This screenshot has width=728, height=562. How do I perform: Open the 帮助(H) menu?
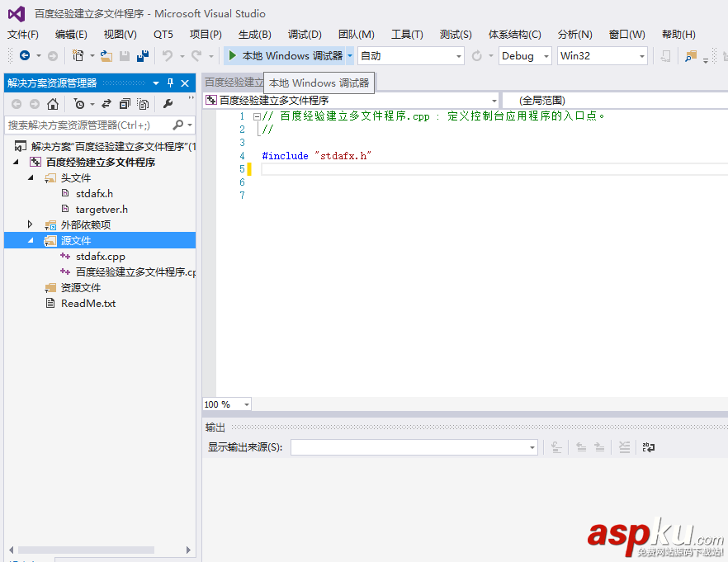(x=678, y=35)
